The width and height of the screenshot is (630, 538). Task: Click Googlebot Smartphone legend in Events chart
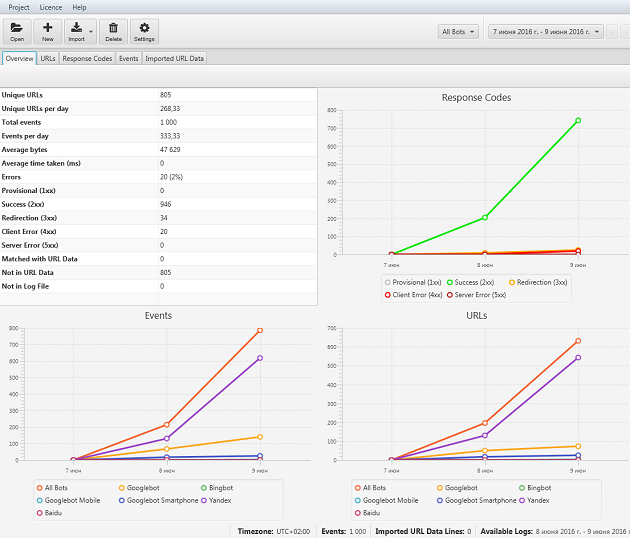click(158, 500)
